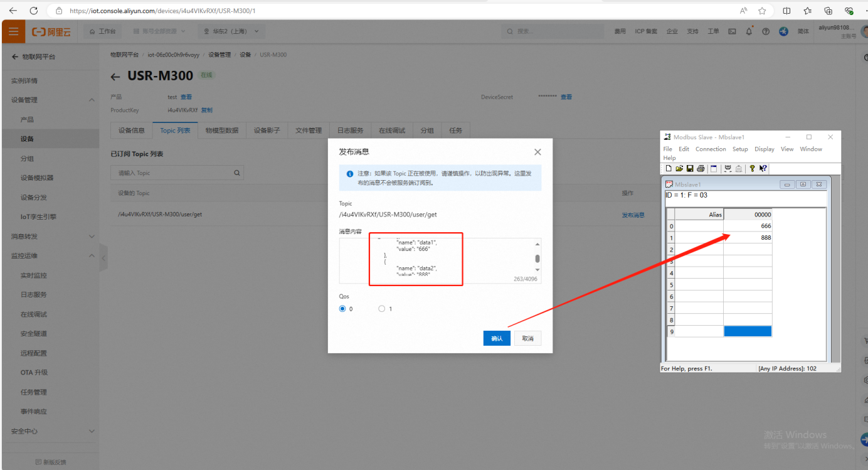Screen dimensions: 868x470
Task: Click Mbslave1 child window document icon
Action: tap(669, 184)
